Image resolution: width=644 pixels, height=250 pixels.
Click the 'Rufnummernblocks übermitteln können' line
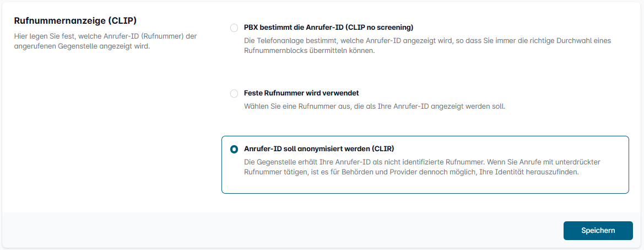pyautogui.click(x=309, y=51)
